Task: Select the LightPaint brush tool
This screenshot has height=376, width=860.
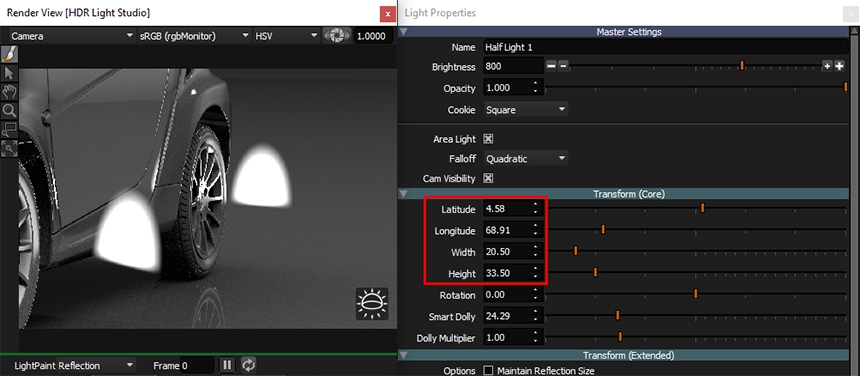Action: coord(9,54)
